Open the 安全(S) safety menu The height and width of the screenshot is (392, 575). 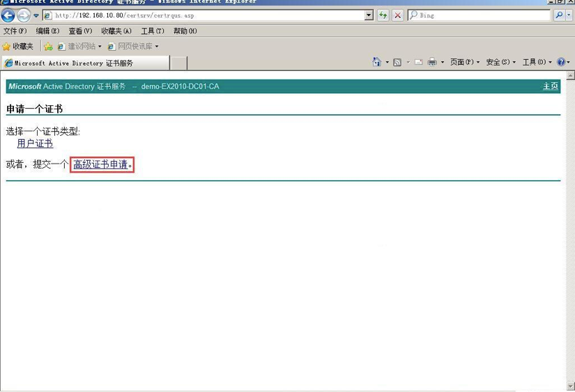(x=500, y=62)
